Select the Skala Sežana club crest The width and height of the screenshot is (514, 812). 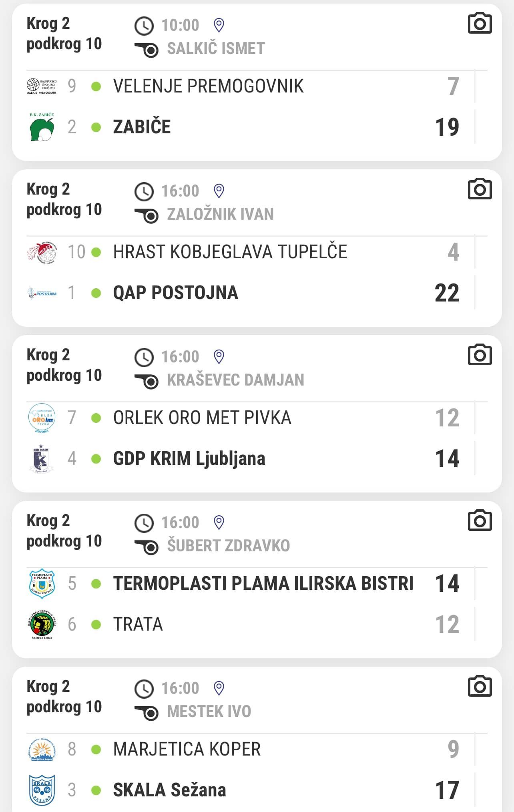pos(42,790)
